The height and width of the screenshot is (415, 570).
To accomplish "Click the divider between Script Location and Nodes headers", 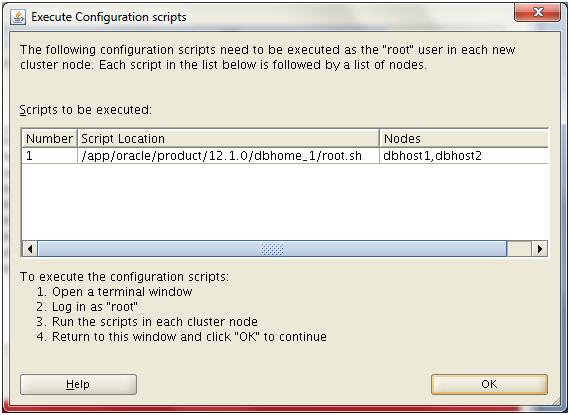I will [380, 138].
